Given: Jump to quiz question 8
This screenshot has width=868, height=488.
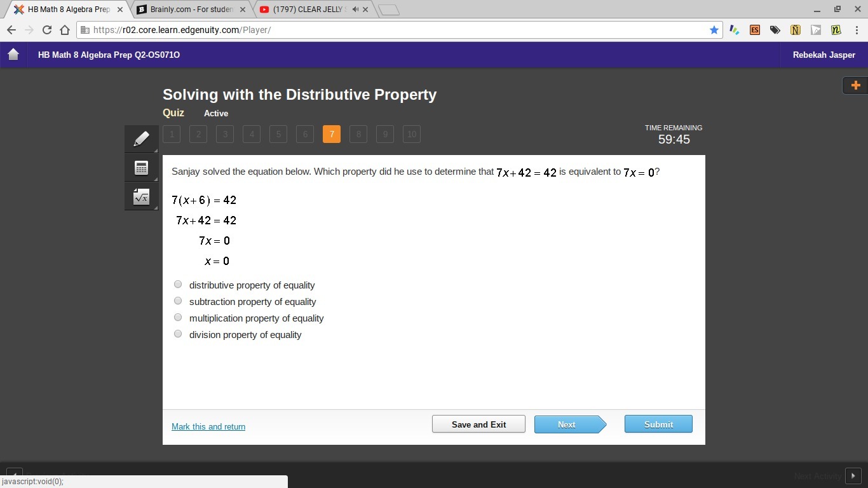Looking at the screenshot, I should tap(358, 134).
